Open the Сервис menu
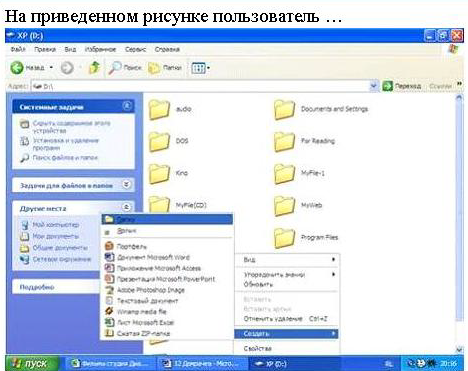The height and width of the screenshot is (371, 468). [135, 49]
